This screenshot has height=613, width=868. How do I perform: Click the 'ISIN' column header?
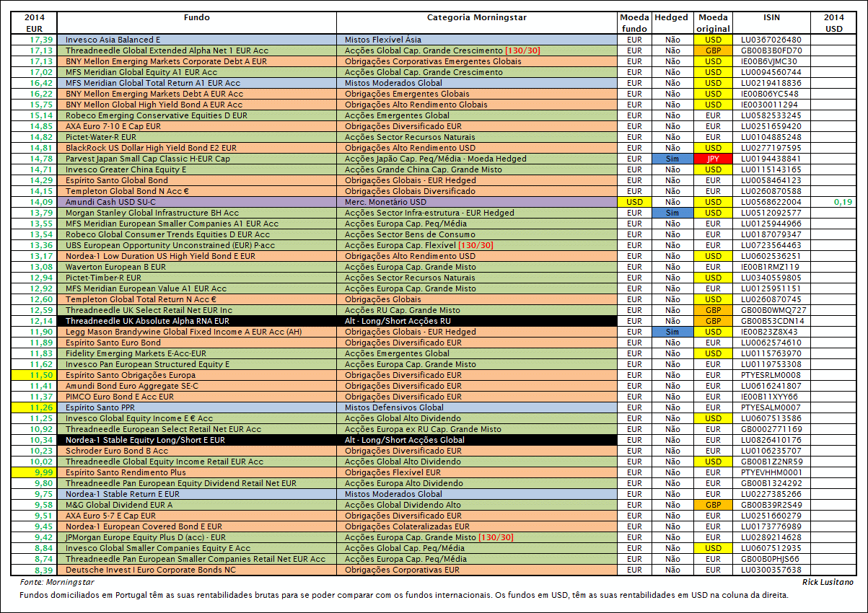(x=771, y=22)
